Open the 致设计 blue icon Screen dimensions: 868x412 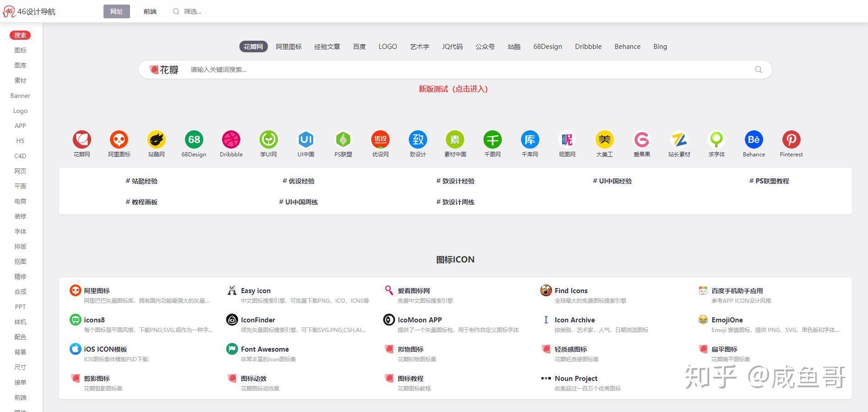coord(418,139)
